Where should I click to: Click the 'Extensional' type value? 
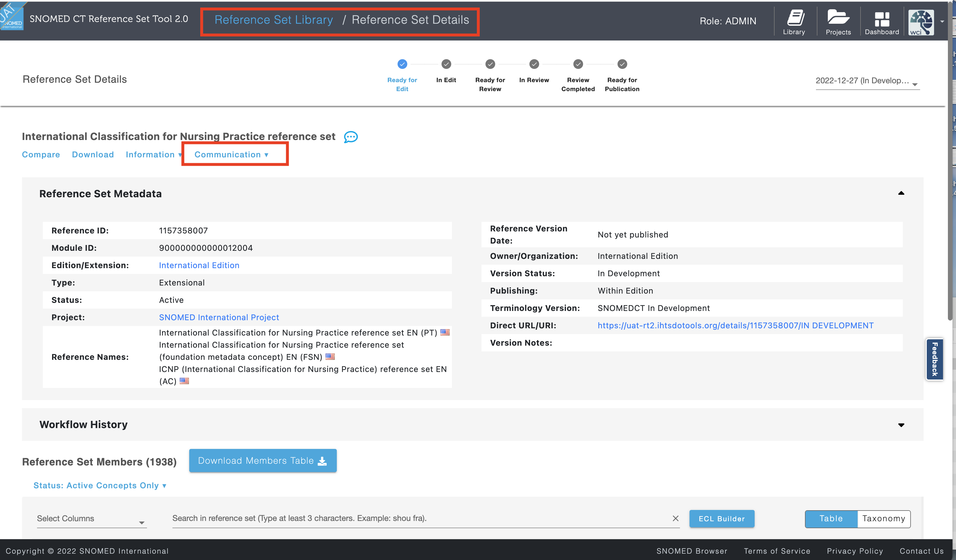[182, 283]
